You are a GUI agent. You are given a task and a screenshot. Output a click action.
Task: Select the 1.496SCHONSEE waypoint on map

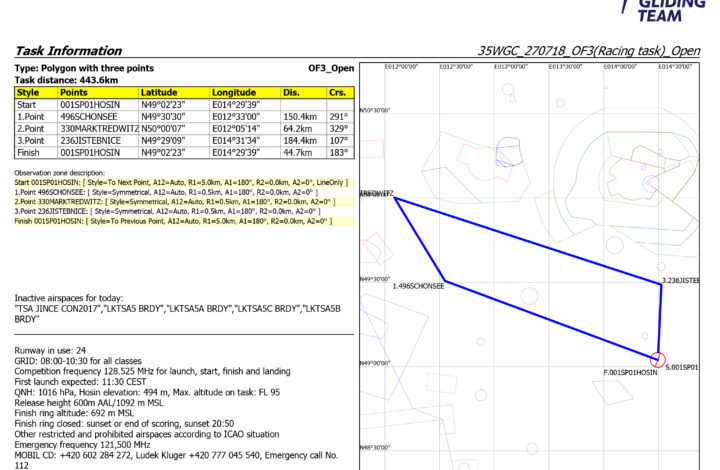pos(418,286)
